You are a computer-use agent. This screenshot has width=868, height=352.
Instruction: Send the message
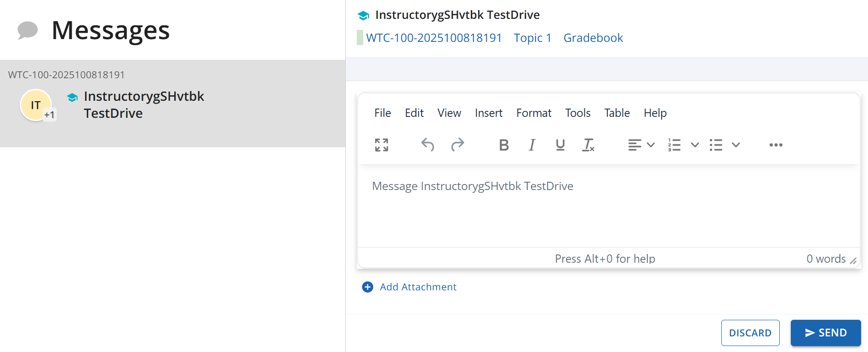tap(825, 333)
